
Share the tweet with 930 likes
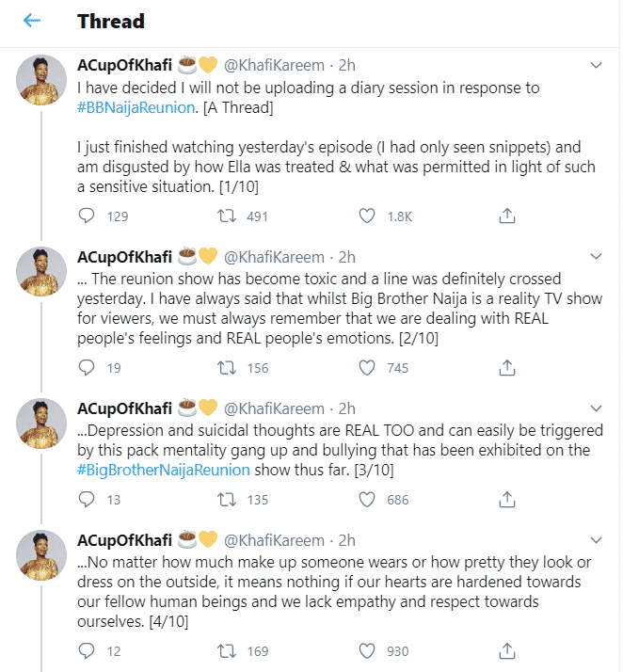[506, 649]
